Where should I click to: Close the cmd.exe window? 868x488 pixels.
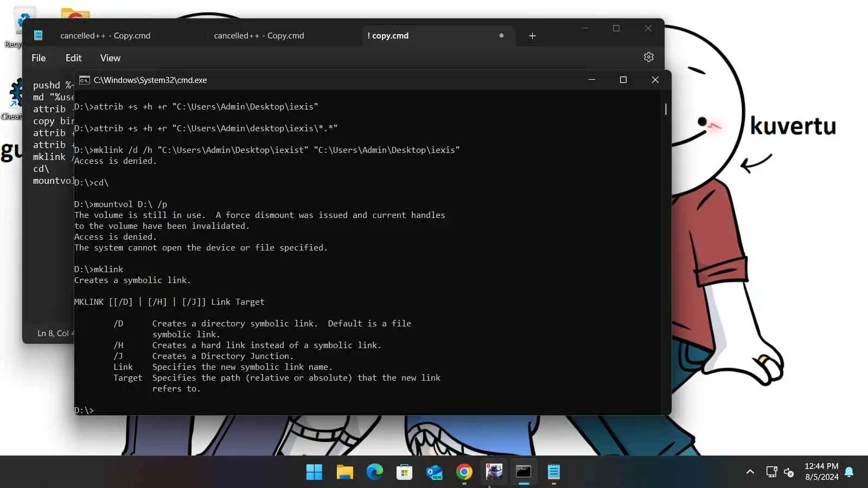click(x=655, y=80)
